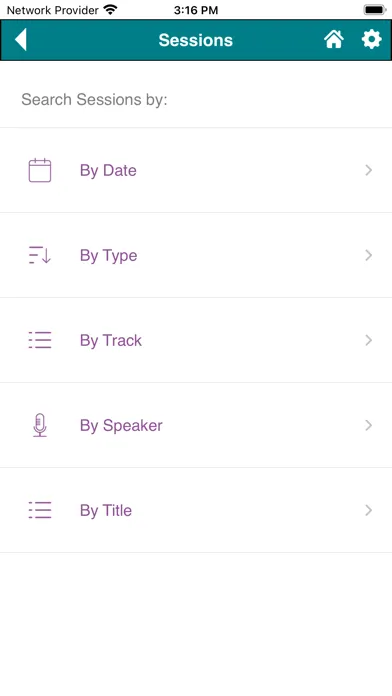Click the list icon beside By Track
Screen dimensions: 392x696
40,340
